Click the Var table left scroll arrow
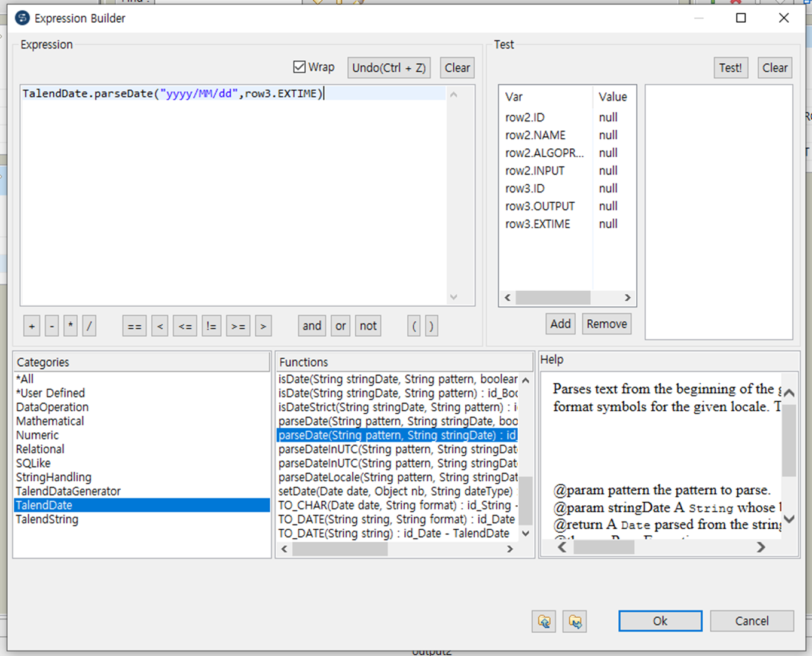Viewport: 812px width, 656px height. tap(508, 297)
